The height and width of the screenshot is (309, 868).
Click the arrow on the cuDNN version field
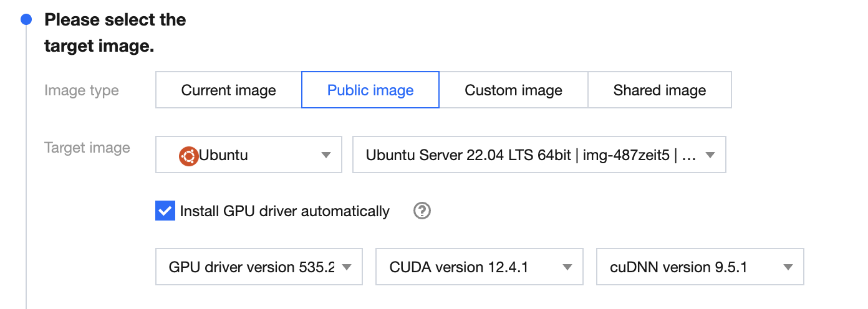click(788, 267)
